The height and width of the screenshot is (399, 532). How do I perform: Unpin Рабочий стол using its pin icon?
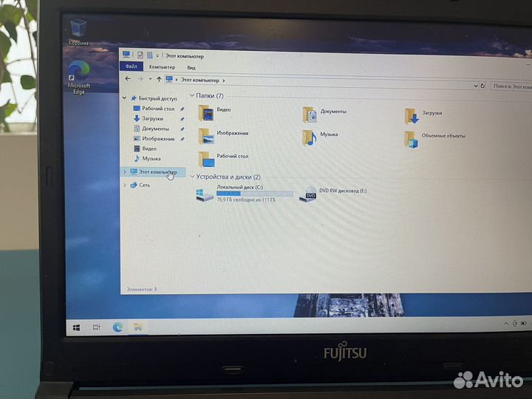coord(183,109)
